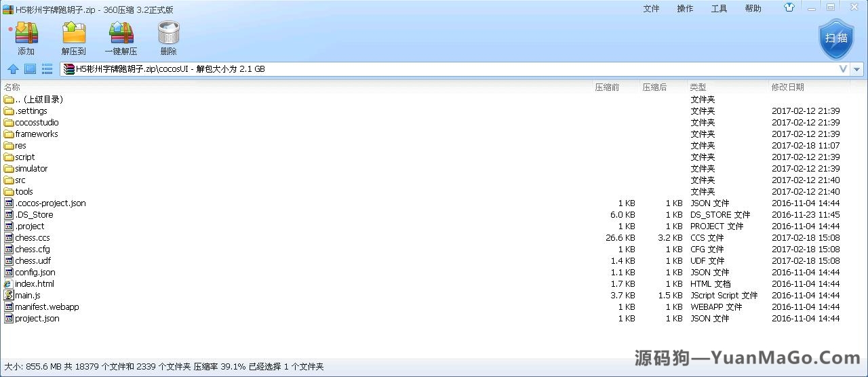
Task: Click the blue 扫描 (Scan) shield badge
Action: 836,38
